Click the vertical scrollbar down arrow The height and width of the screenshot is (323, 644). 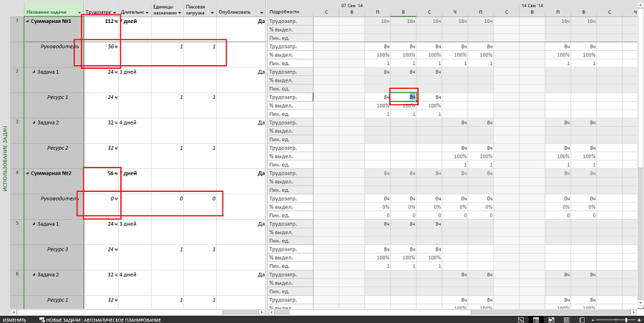click(640, 303)
